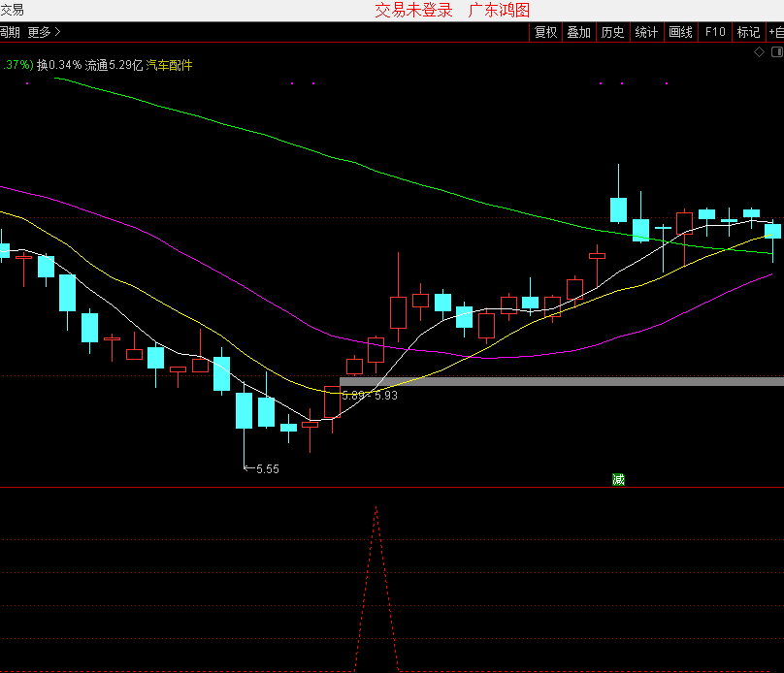Open the 复权 adjustment option
The height and width of the screenshot is (673, 784).
click(x=546, y=32)
